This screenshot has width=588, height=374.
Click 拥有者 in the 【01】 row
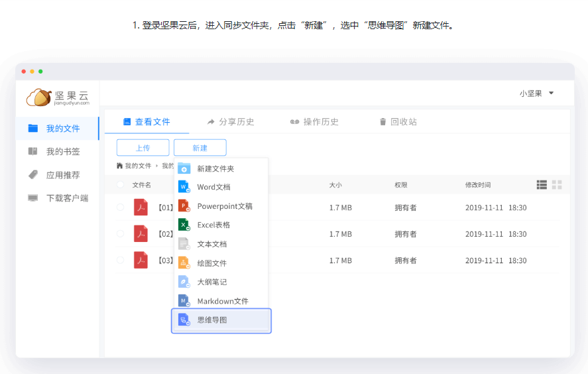pyautogui.click(x=406, y=208)
